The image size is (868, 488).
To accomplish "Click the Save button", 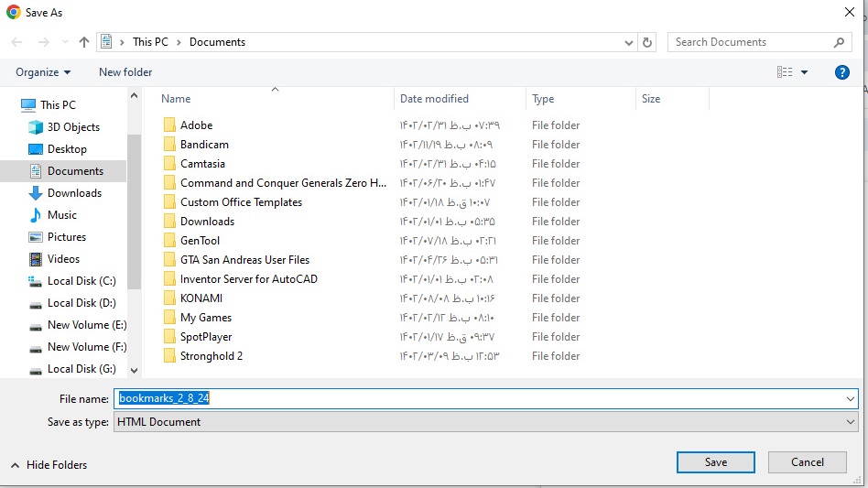I will click(715, 462).
